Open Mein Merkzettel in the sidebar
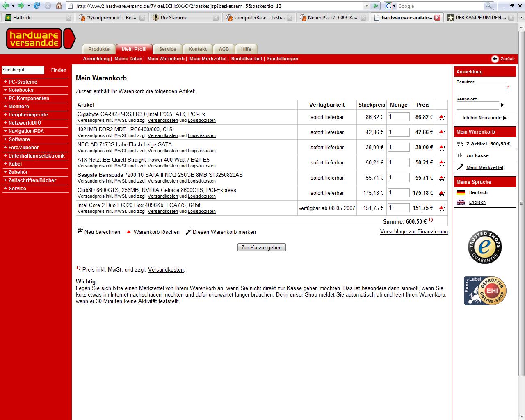525x420 pixels. tap(485, 167)
